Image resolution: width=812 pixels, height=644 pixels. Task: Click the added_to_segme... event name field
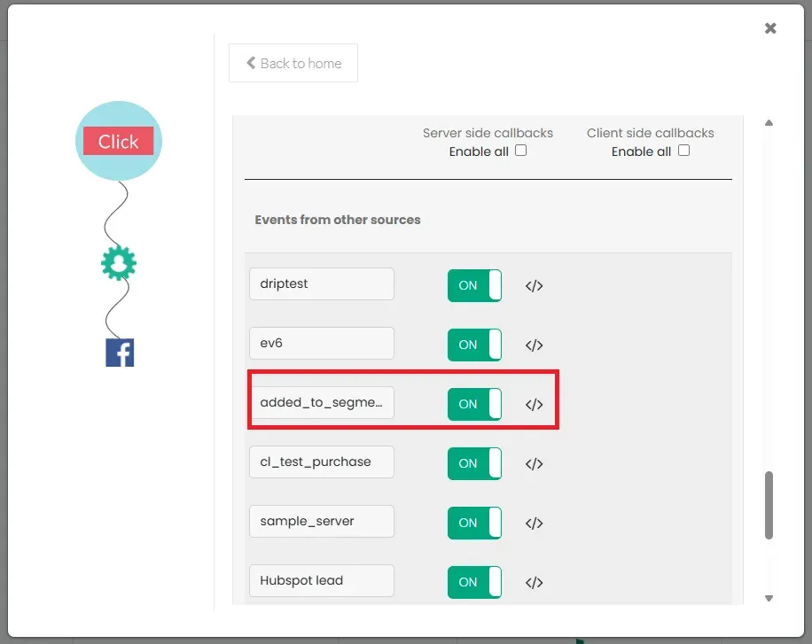pos(322,402)
